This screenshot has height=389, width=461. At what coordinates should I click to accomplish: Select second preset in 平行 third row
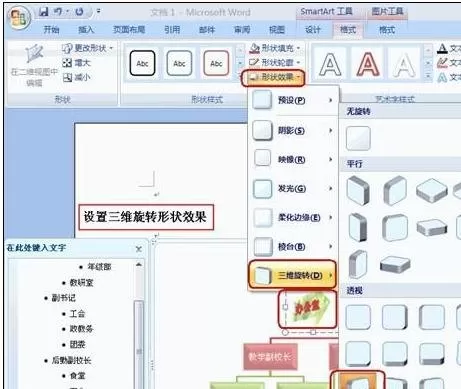[x=395, y=264]
